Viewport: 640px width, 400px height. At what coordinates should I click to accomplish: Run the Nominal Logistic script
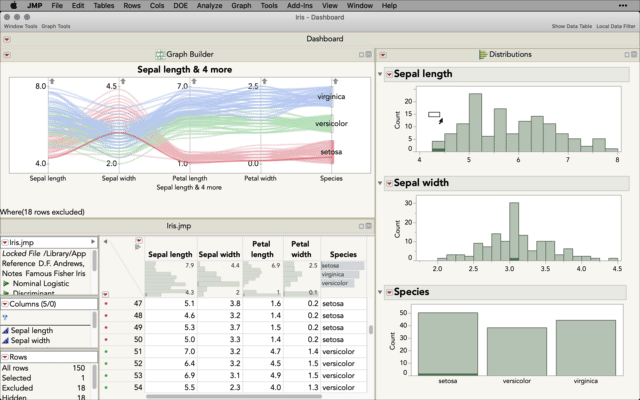6,283
